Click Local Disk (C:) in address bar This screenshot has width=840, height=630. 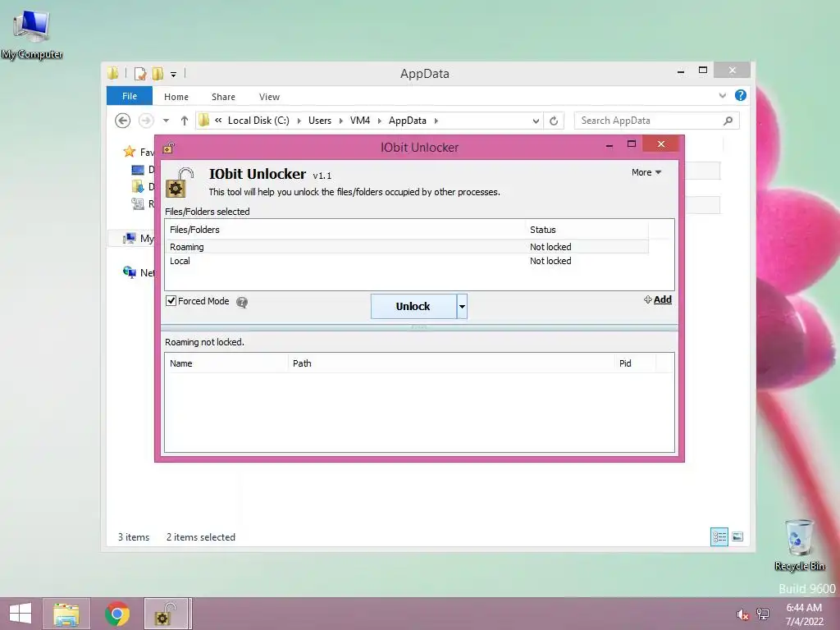click(258, 121)
